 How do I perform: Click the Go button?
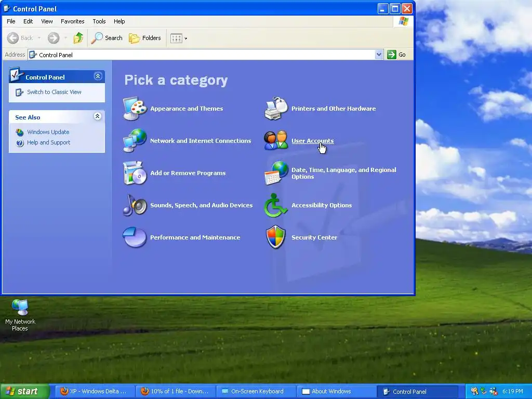pos(396,54)
